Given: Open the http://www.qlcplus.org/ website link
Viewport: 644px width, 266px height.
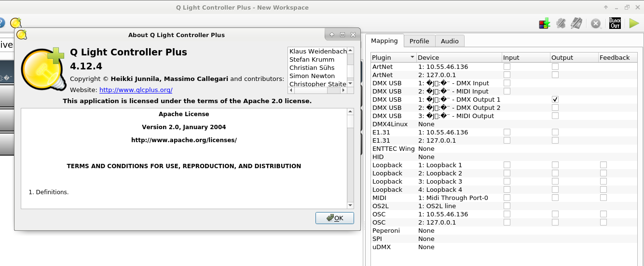Looking at the screenshot, I should (136, 90).
